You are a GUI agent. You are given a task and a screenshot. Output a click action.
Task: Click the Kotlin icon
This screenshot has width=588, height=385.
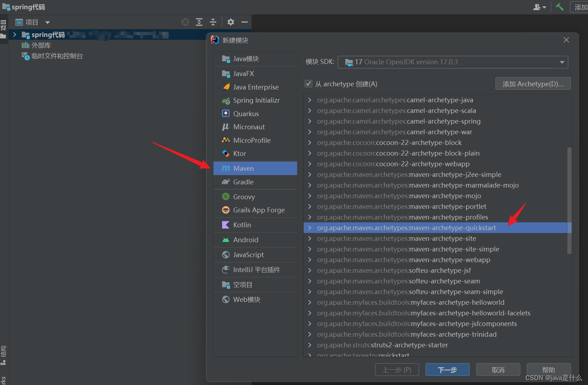coord(226,225)
